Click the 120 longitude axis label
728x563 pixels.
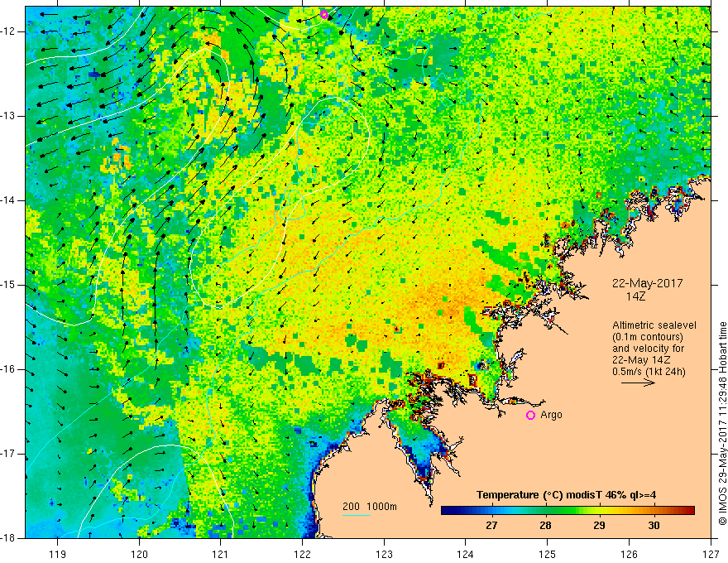coord(139,554)
